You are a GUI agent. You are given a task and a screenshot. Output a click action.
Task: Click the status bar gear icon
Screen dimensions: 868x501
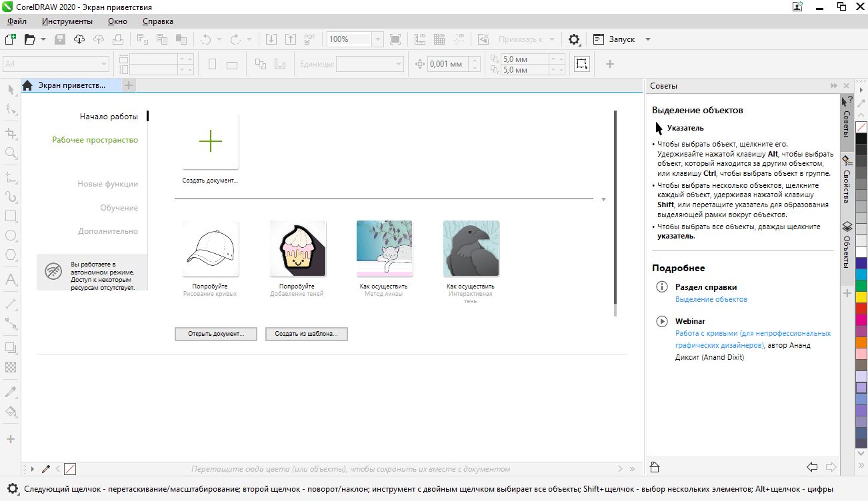coord(12,488)
